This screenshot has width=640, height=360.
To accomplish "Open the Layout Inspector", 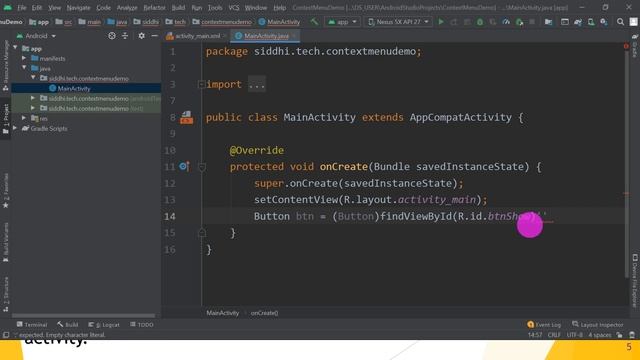I will (598, 325).
